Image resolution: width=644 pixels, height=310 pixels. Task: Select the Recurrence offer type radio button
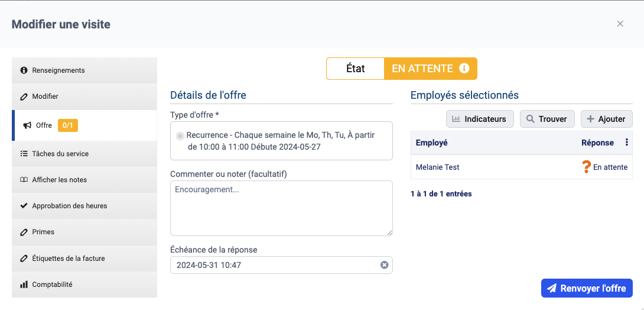180,135
